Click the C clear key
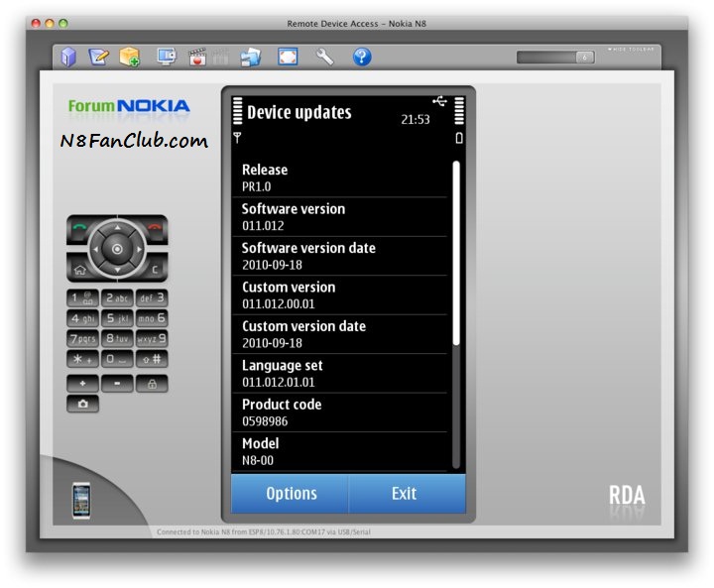Screen dimensions: 714x588 156,269
